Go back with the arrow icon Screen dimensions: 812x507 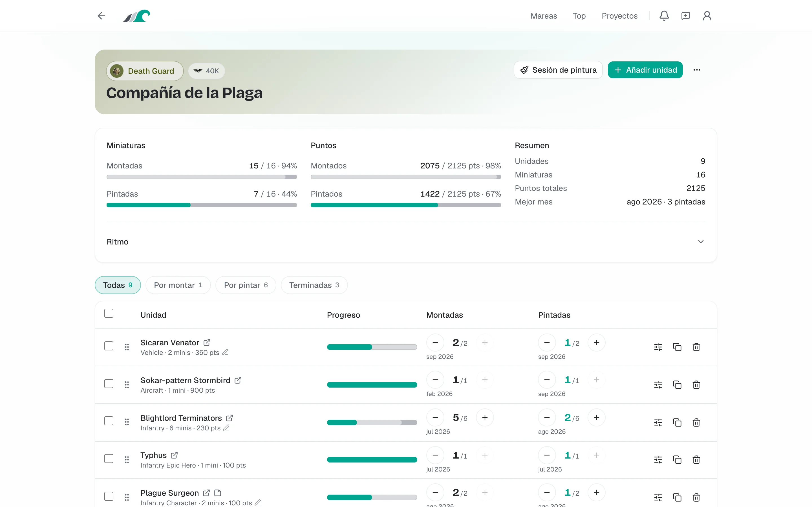pos(101,16)
